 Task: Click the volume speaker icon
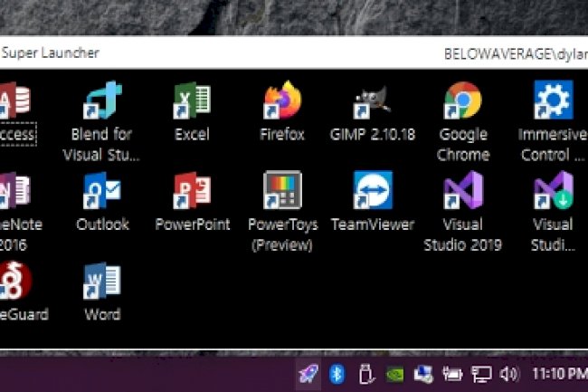pos(508,373)
